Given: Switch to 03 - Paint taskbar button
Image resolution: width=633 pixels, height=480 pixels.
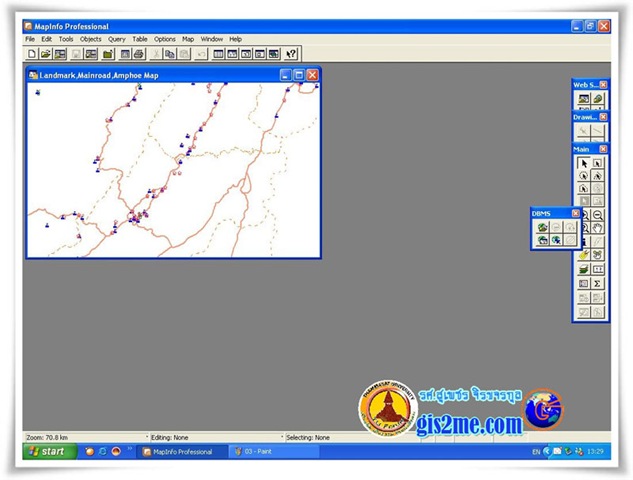Looking at the screenshot, I should coord(274,451).
